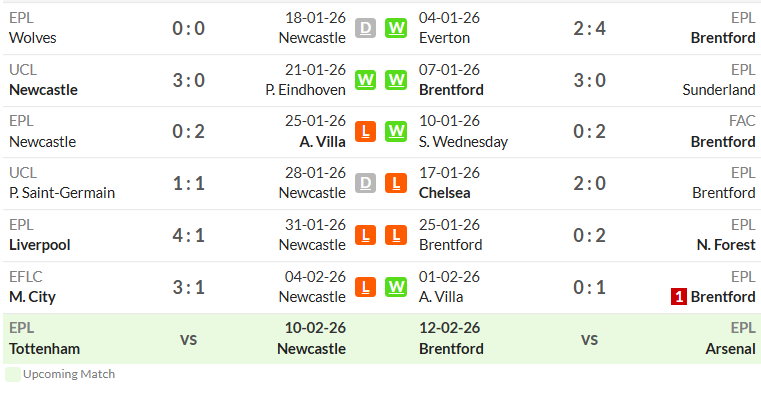The height and width of the screenshot is (396, 761).
Task: Click the grey D badge for P. Saint-Germain match
Action: point(365,183)
